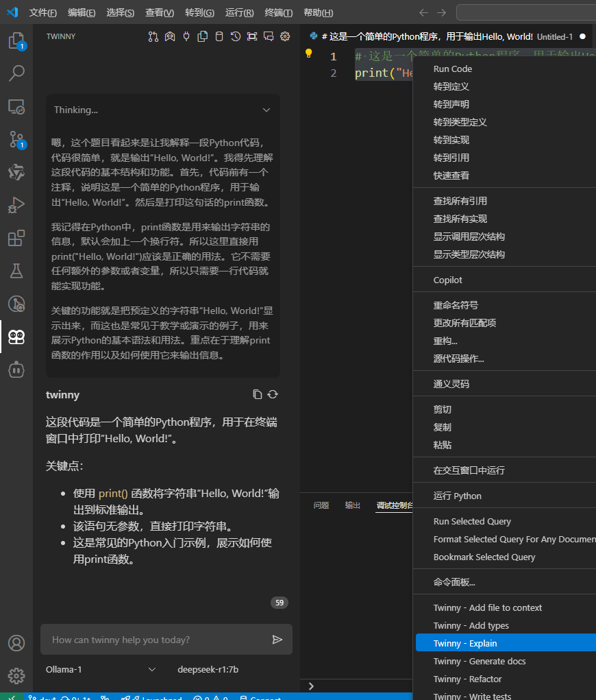
Task: Click the send message arrow icon
Action: [277, 640]
